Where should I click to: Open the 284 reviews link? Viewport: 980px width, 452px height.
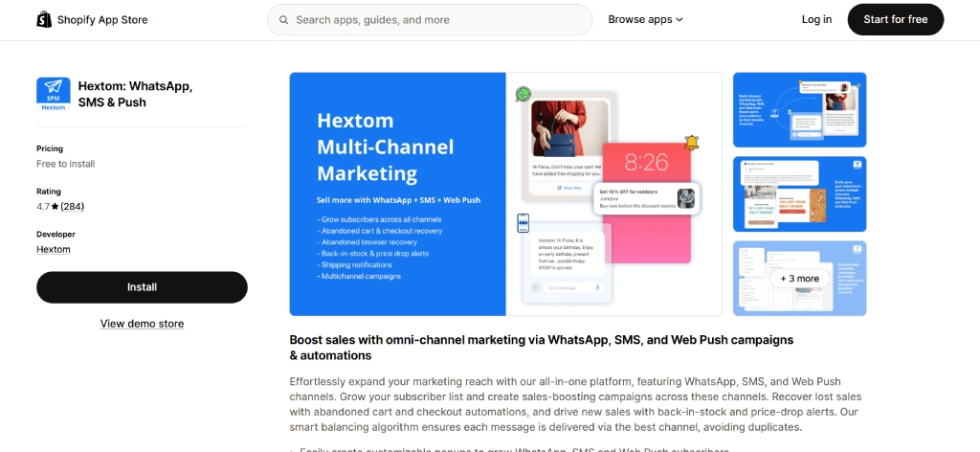(73, 206)
